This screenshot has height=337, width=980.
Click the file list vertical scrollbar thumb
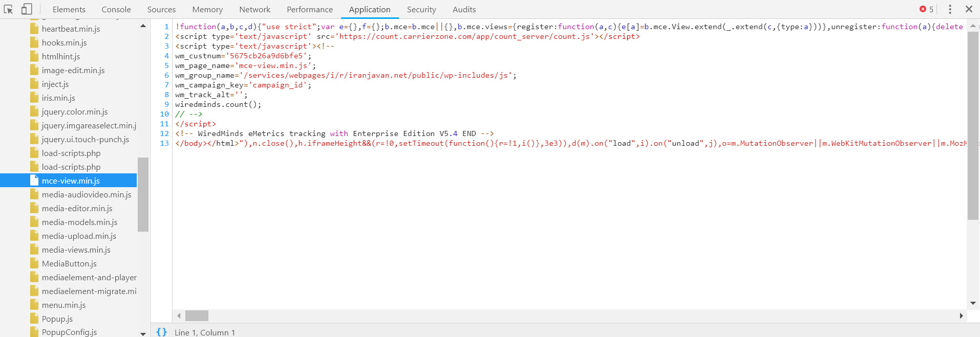click(143, 194)
